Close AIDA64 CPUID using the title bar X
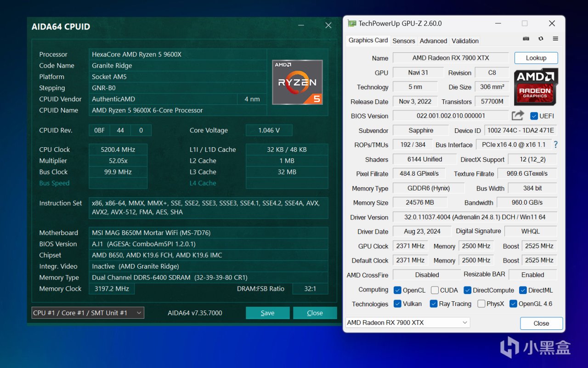This screenshot has height=368, width=588. pos(328,26)
